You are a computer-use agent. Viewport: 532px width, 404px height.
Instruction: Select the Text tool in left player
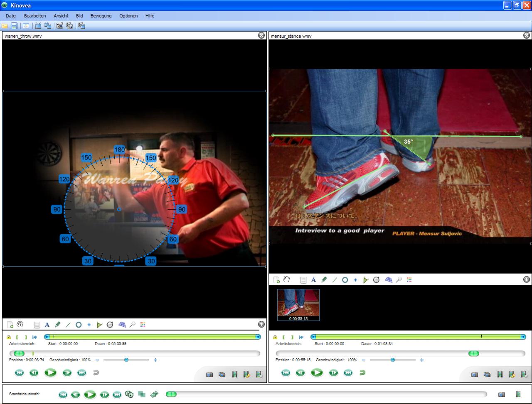(x=47, y=325)
